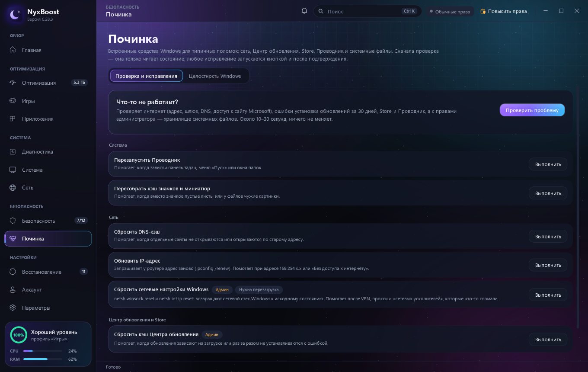Run Сбросить сетевые настройки Windows
This screenshot has height=372, width=588.
[x=548, y=295]
